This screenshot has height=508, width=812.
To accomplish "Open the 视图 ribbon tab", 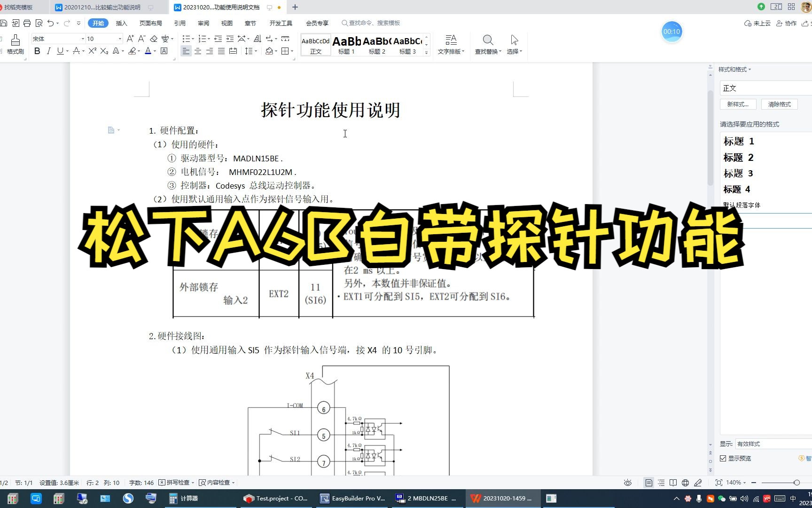I will click(227, 23).
